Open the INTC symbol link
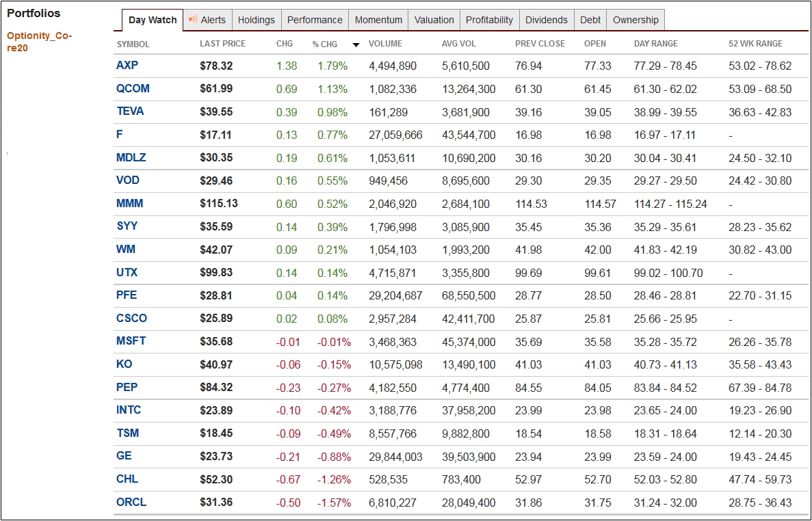Screen dimensions: 812x521 coord(129,410)
